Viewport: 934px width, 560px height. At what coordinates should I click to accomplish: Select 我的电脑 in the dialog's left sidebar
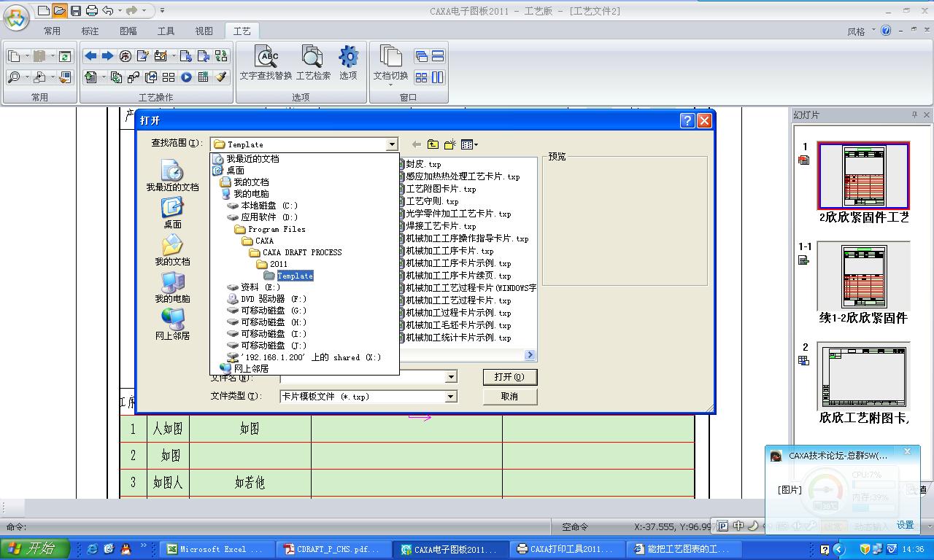click(x=172, y=287)
